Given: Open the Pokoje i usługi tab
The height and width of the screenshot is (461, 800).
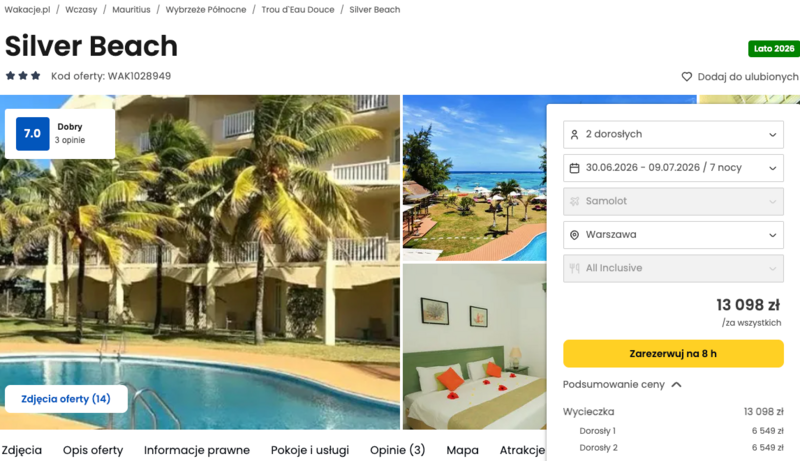Looking at the screenshot, I should [310, 450].
